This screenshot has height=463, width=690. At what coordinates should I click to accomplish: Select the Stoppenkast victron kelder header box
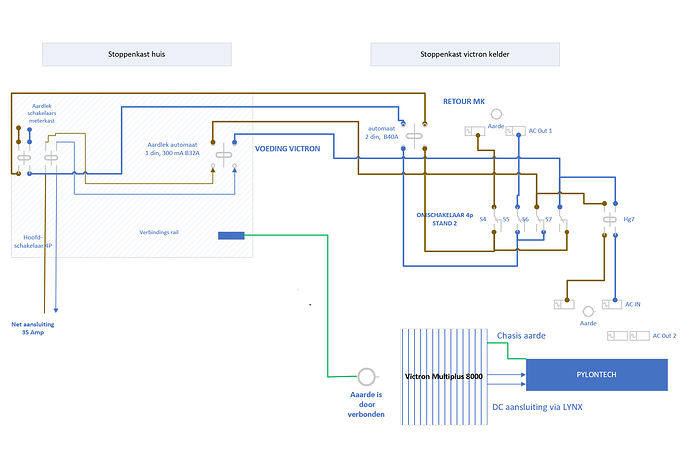click(x=465, y=54)
